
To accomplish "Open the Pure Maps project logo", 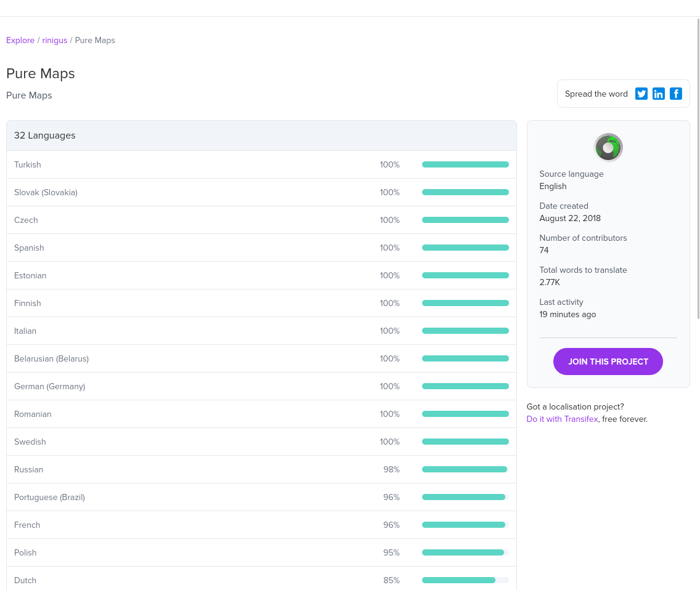I will 608,147.
